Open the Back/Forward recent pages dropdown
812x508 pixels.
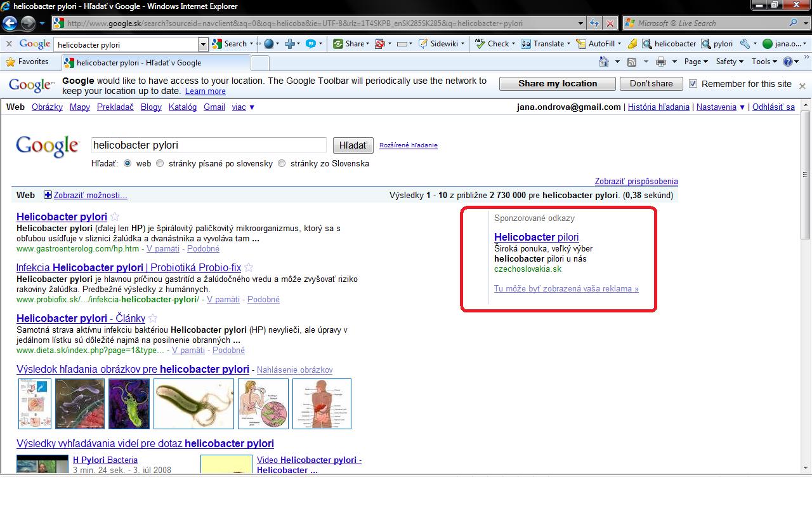point(42,23)
